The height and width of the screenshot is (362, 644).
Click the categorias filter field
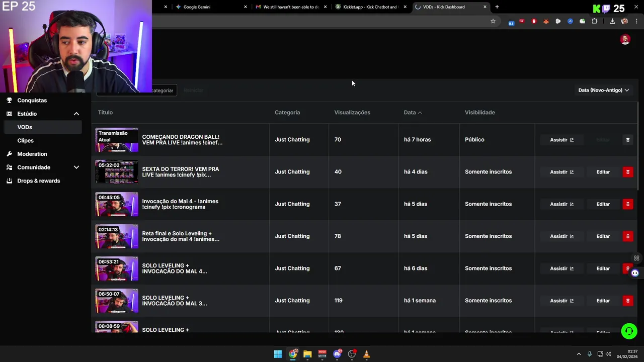click(x=137, y=90)
